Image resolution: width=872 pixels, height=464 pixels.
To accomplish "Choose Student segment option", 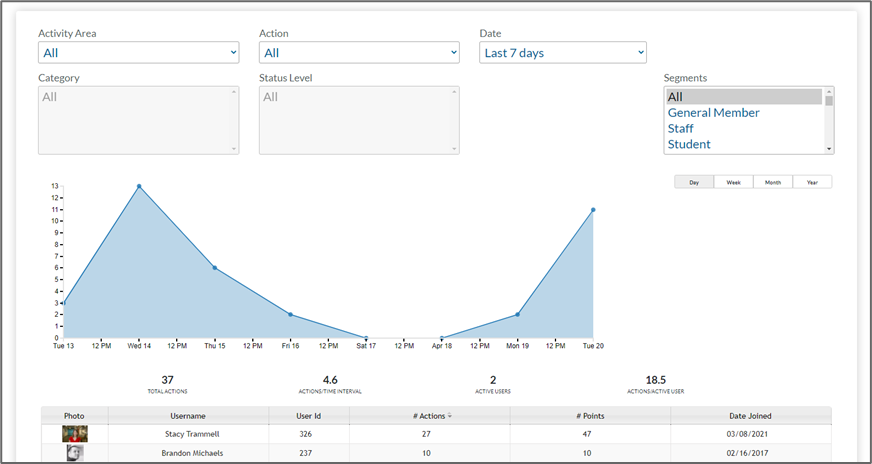I will (689, 144).
